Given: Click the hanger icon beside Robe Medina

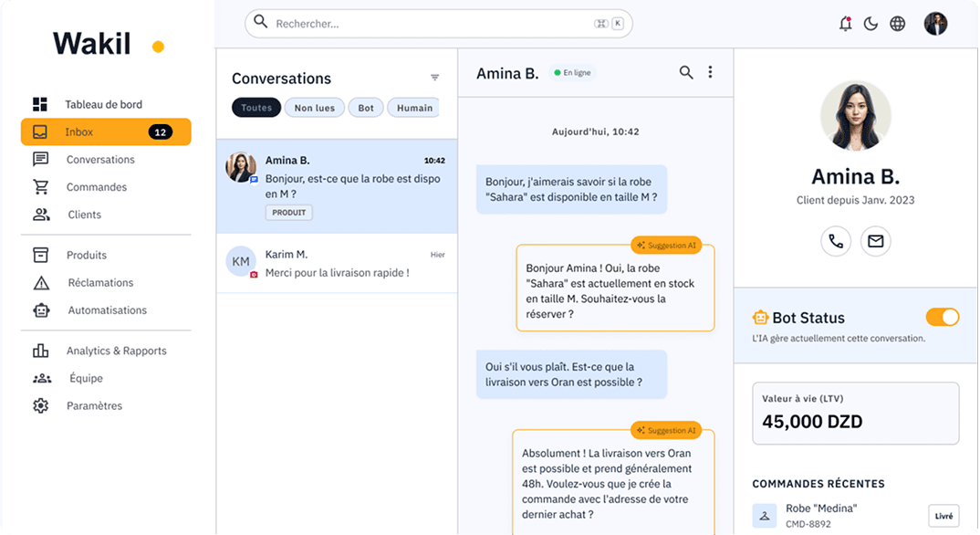Looking at the screenshot, I should click(765, 516).
